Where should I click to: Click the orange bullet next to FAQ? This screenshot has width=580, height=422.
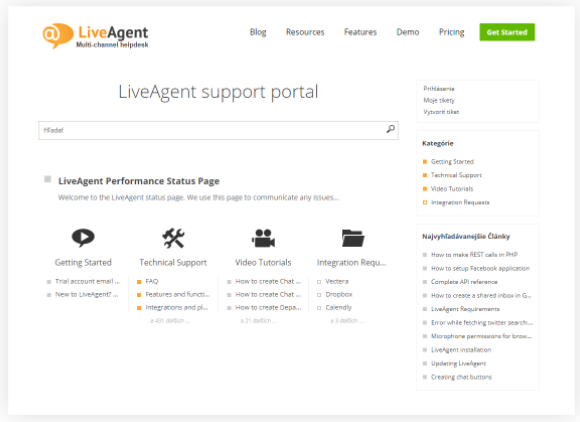coord(139,282)
